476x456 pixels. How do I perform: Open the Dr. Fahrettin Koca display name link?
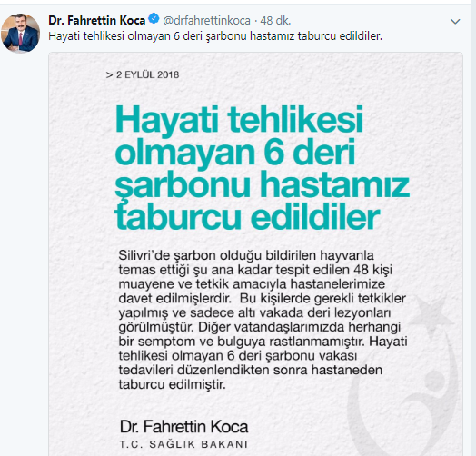97,20
